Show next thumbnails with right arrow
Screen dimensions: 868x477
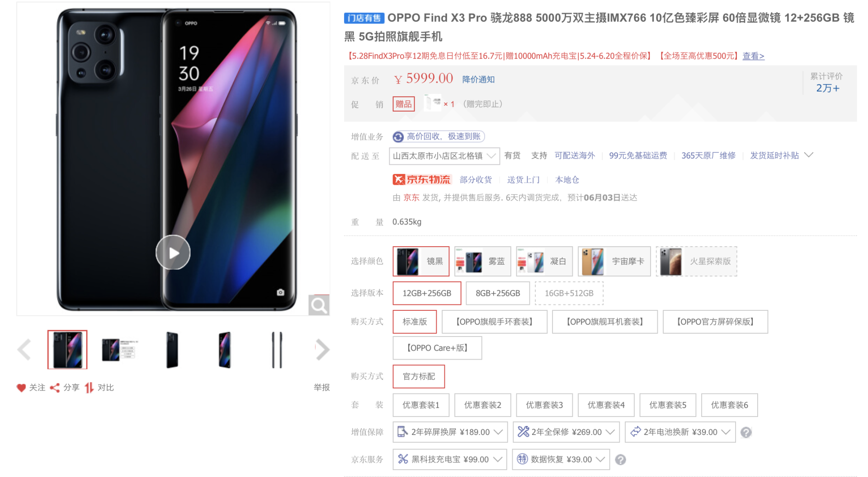pyautogui.click(x=322, y=349)
